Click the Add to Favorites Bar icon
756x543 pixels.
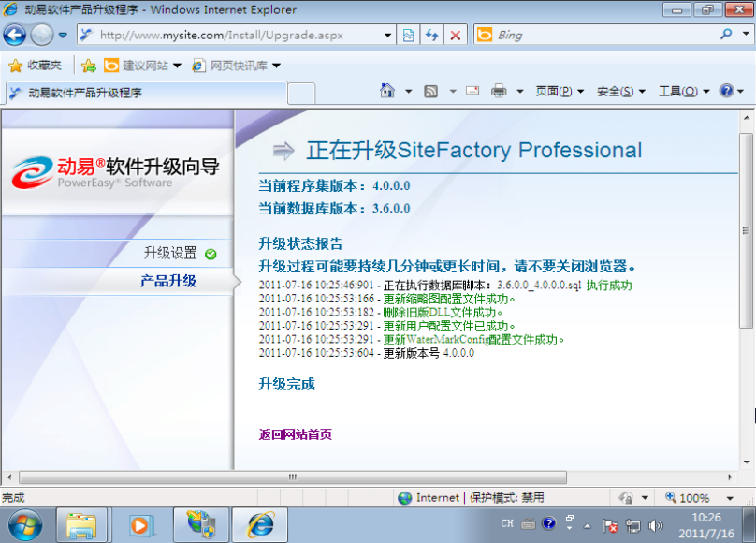88,66
